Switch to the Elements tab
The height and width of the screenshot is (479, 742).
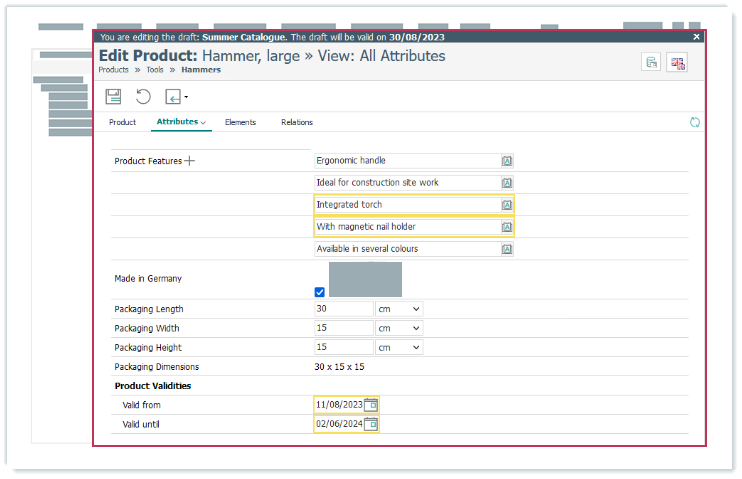tap(240, 122)
